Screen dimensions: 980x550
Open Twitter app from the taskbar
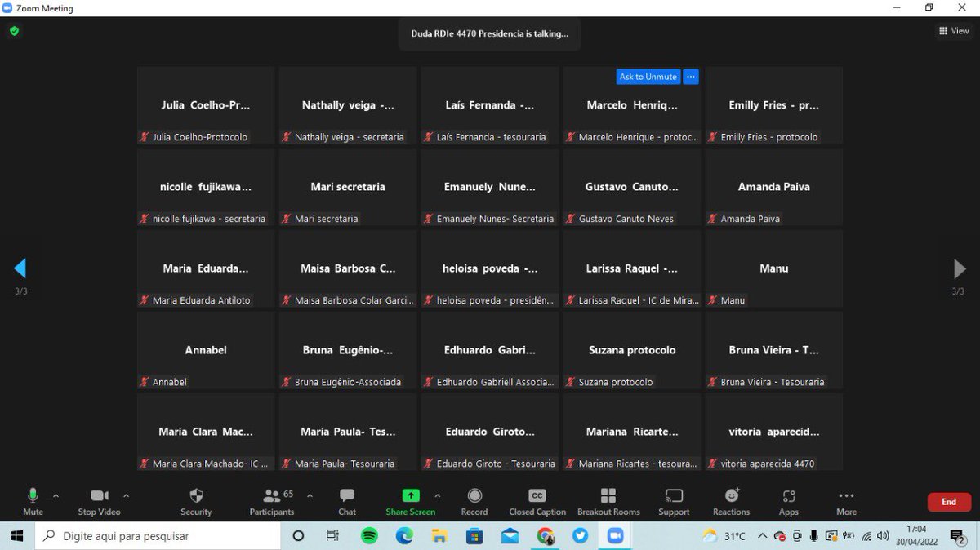580,536
